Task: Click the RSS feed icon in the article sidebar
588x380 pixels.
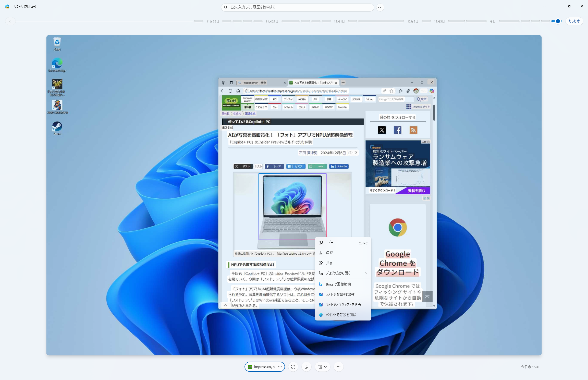Action: (413, 130)
